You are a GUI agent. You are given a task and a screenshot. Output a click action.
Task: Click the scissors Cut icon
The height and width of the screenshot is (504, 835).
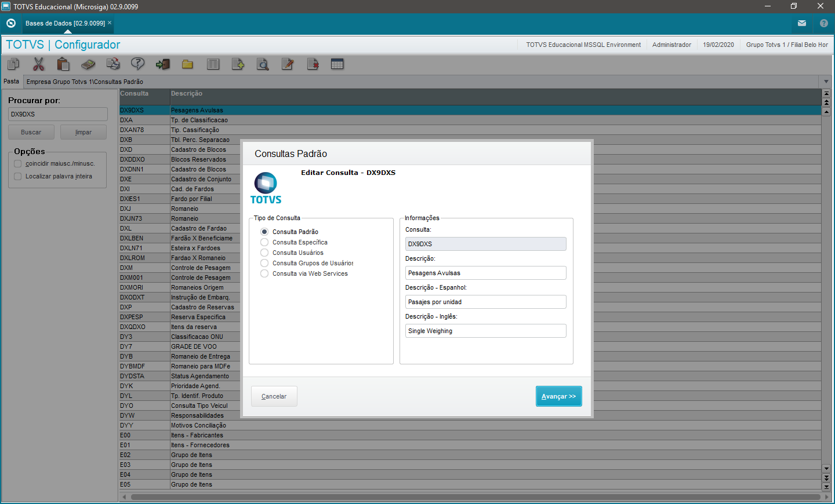pyautogui.click(x=39, y=64)
